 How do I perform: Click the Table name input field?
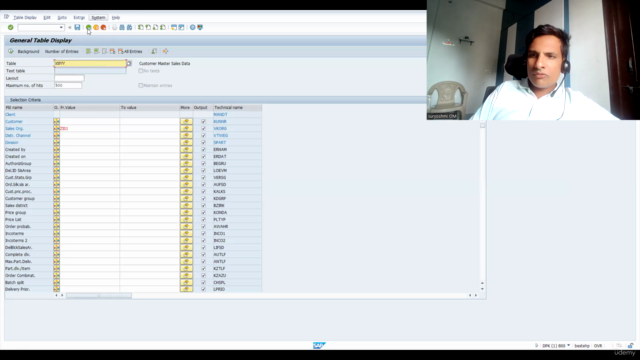pos(90,63)
